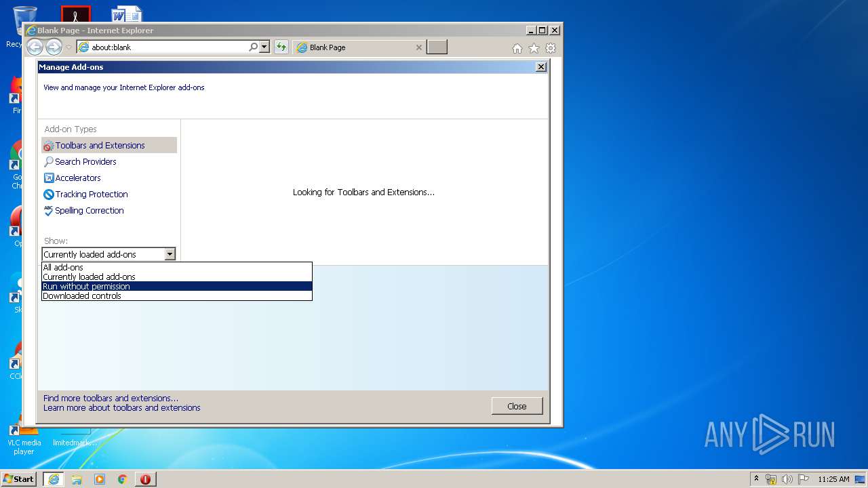Choose Downloaded controls option
This screenshot has height=488, width=868.
(x=176, y=296)
